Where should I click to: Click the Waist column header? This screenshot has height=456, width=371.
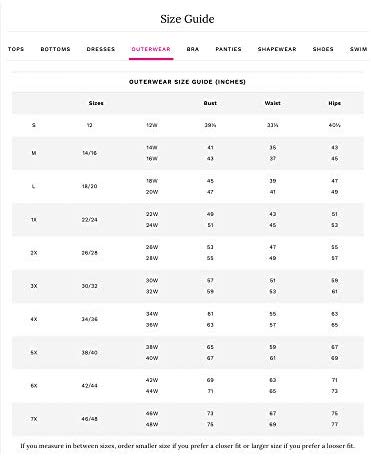[272, 103]
